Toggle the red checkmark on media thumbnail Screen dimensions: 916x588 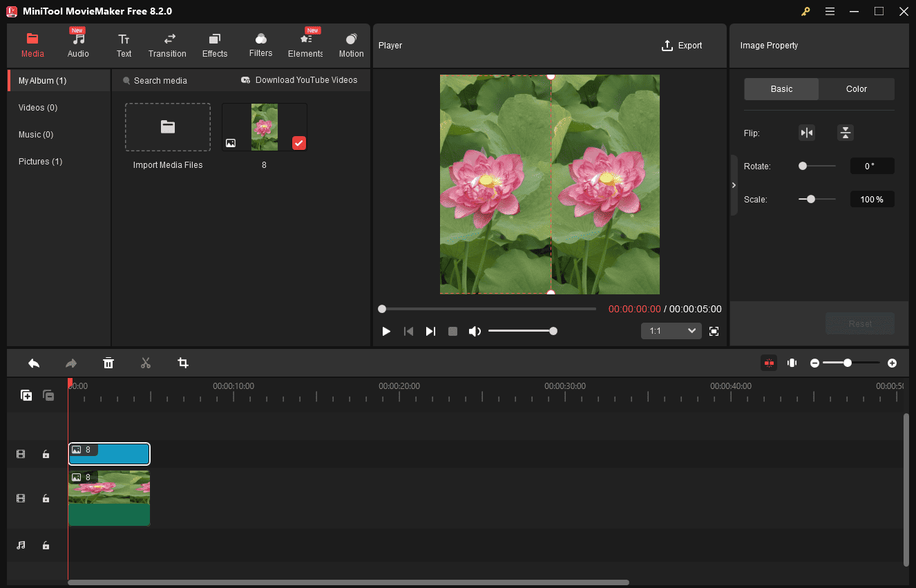298,143
